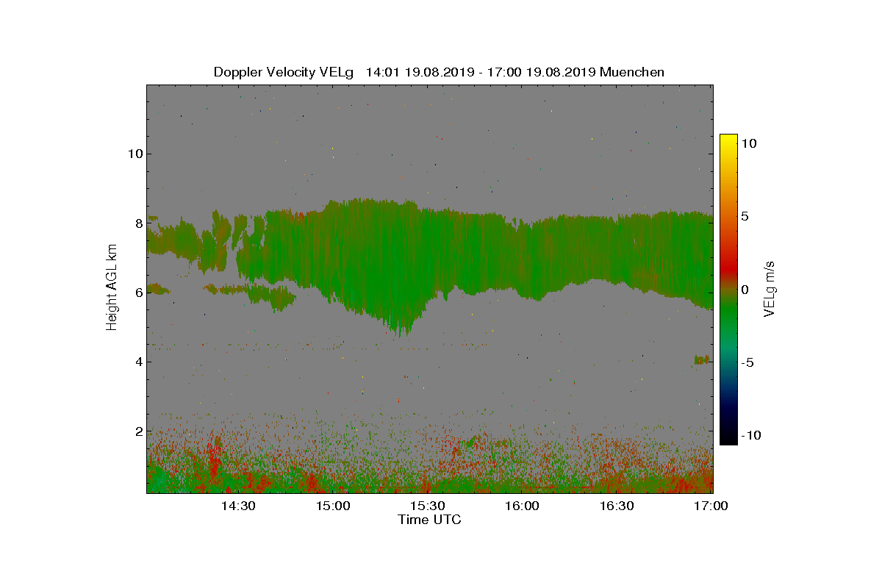Click the 15:00 time tick label

[x=334, y=506]
